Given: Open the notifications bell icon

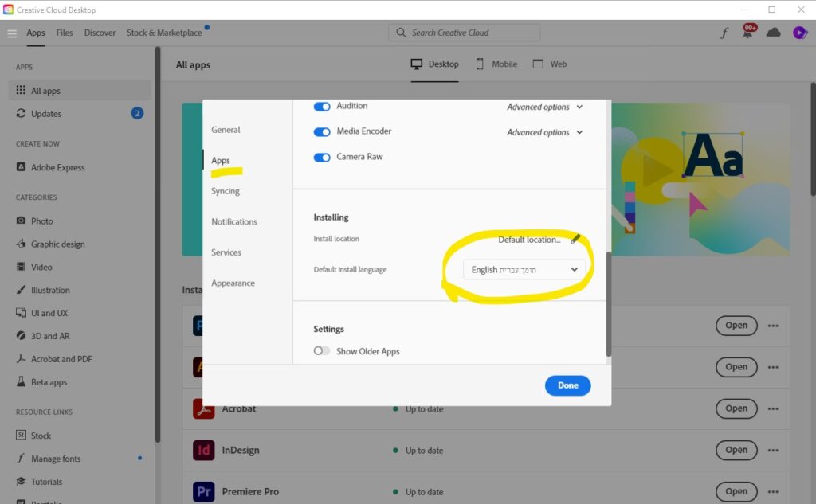Looking at the screenshot, I should tap(748, 33).
